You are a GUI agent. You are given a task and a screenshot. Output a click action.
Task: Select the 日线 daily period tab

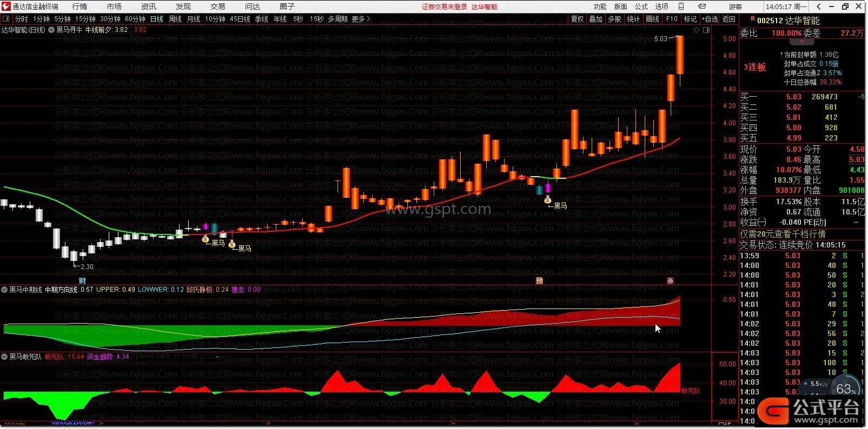[157, 19]
